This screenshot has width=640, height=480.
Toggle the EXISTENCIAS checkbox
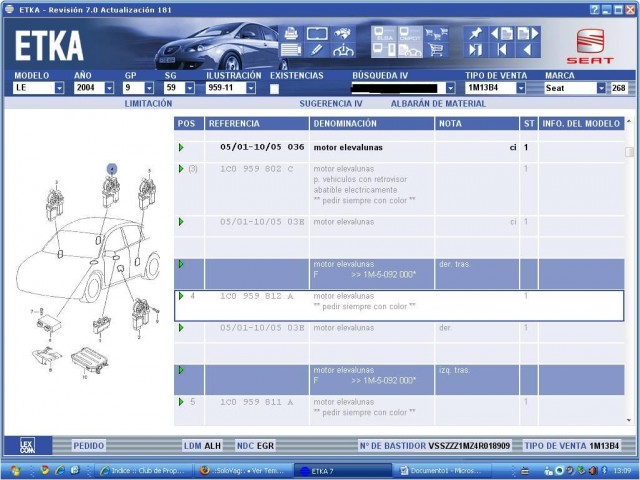point(274,89)
